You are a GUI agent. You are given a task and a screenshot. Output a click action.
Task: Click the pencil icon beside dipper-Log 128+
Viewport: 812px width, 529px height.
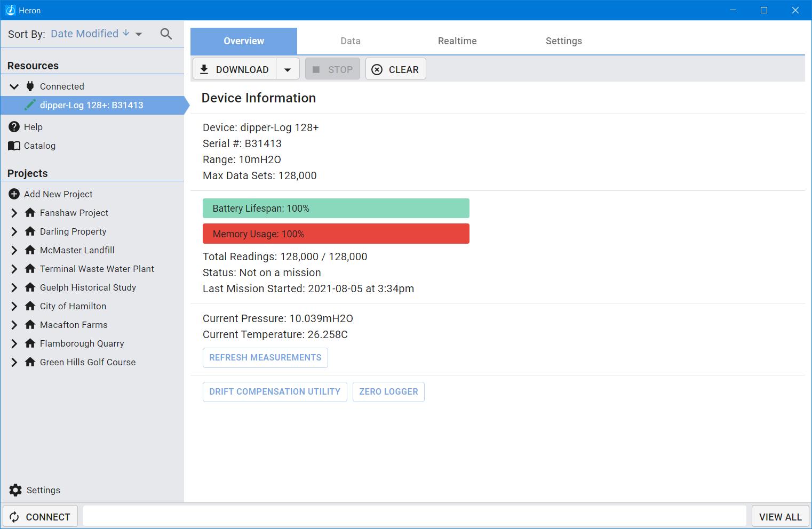pyautogui.click(x=30, y=105)
